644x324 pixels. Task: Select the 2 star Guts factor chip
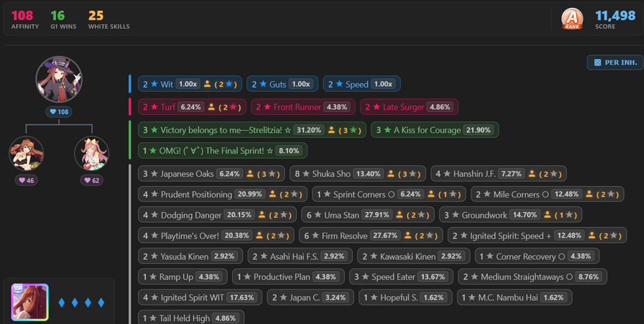(282, 83)
